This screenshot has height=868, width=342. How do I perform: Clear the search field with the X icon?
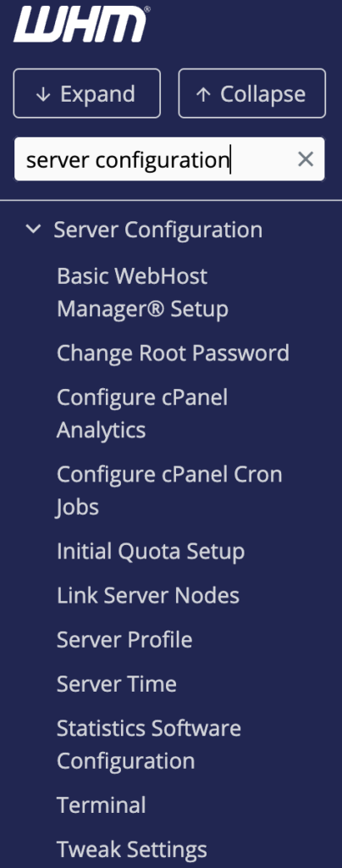coord(306,159)
